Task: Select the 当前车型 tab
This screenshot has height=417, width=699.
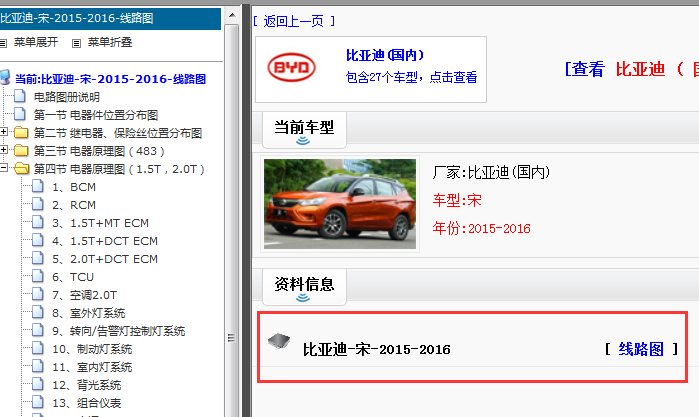Action: [x=304, y=130]
